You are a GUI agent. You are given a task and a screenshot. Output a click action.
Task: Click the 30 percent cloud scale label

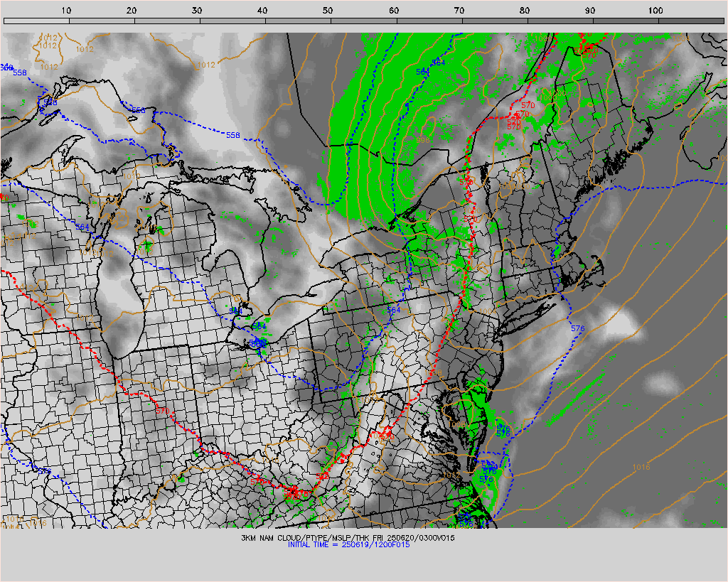tap(197, 10)
